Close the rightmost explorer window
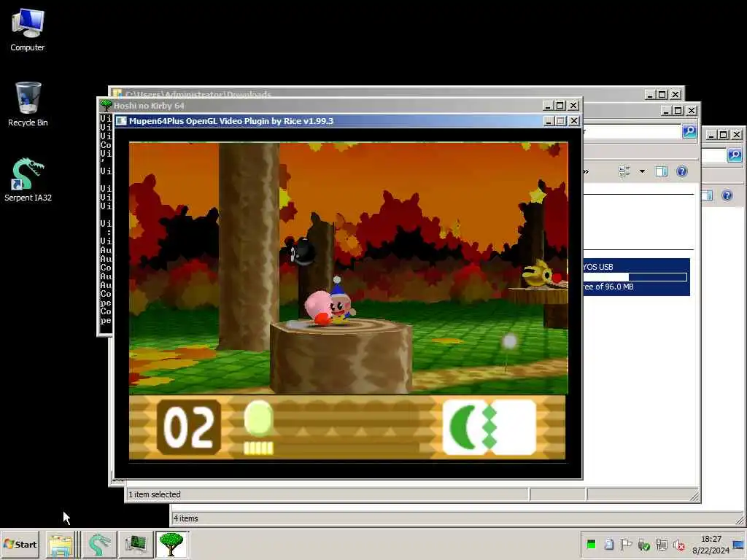 [737, 135]
